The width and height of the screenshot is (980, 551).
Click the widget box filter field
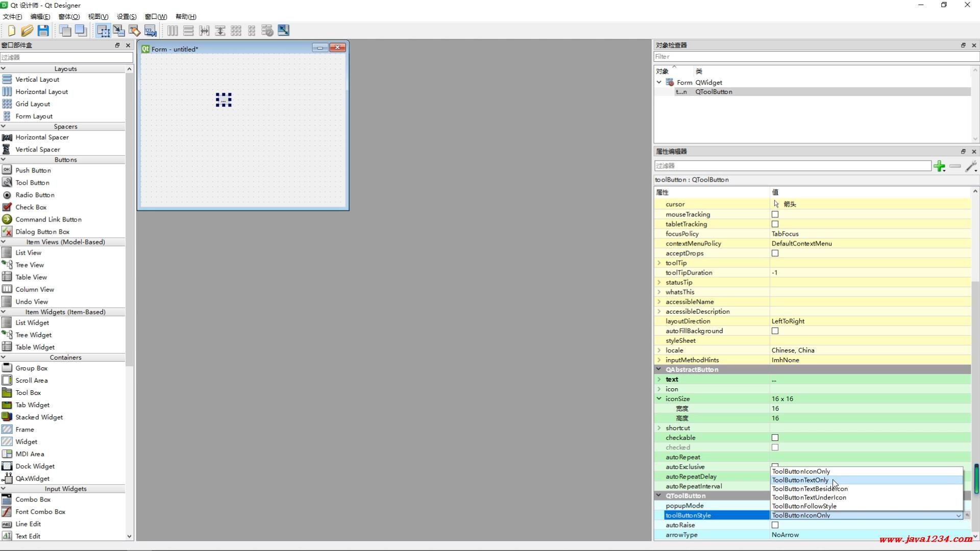coord(66,57)
